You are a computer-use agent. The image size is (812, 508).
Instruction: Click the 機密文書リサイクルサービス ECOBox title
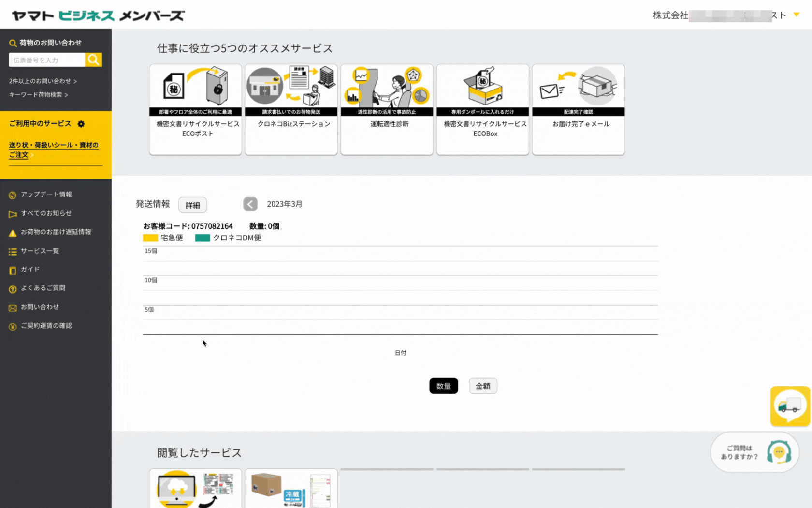485,129
